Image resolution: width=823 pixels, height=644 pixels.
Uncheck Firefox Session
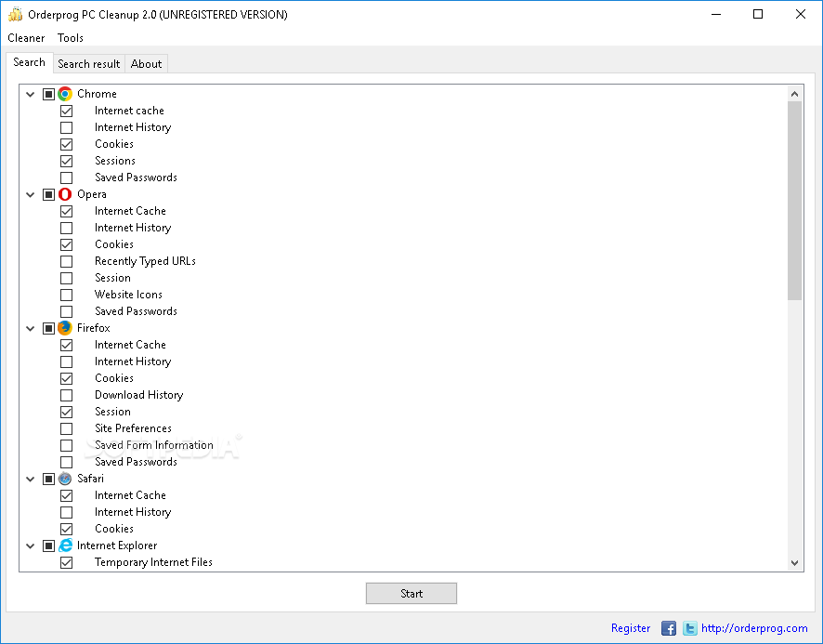(x=66, y=412)
